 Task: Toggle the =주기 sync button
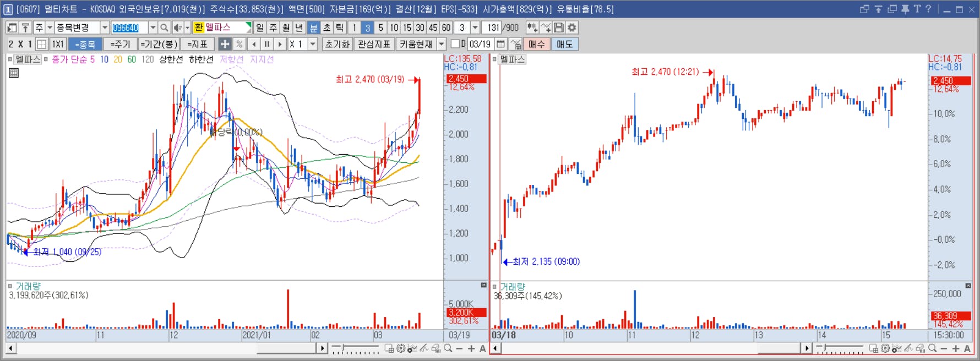pos(120,44)
